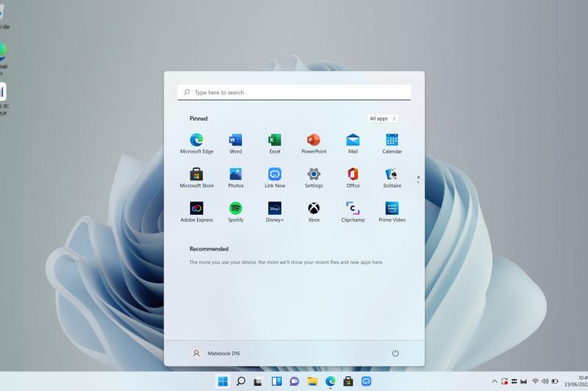
Task: Open the volume control in tray
Action: tap(545, 381)
